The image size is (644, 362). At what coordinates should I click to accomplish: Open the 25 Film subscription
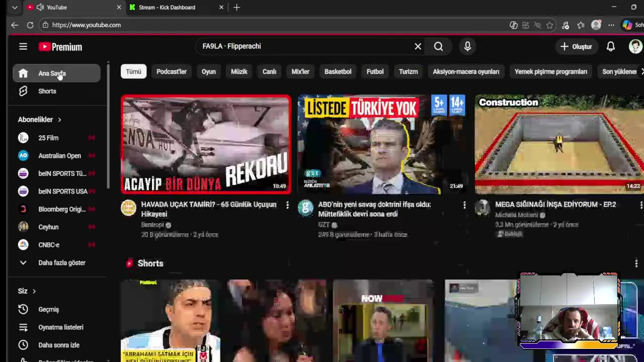56,138
